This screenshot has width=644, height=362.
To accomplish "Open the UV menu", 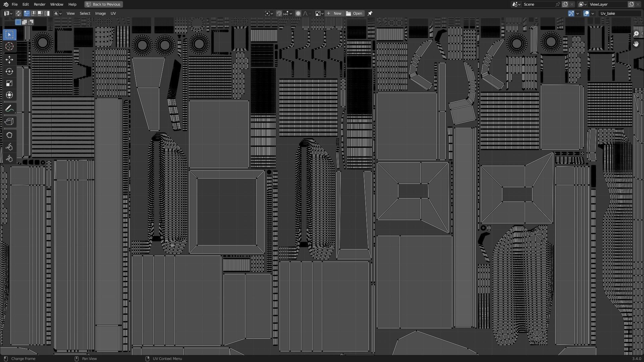I will tap(113, 13).
